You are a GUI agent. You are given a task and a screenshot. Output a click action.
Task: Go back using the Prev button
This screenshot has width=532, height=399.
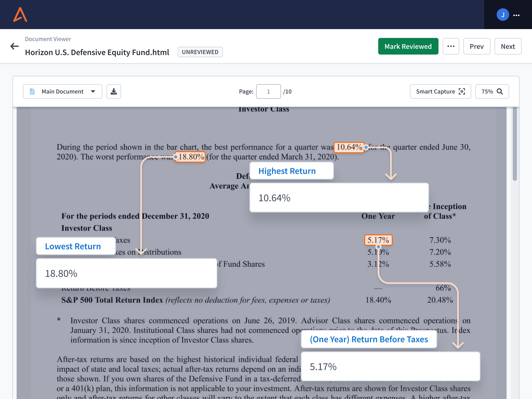pyautogui.click(x=477, y=46)
